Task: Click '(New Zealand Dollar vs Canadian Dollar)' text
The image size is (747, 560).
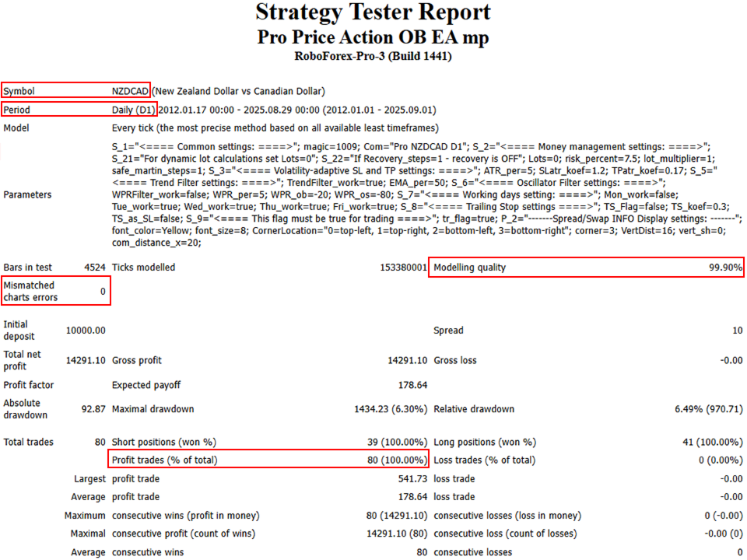Action: 238,91
